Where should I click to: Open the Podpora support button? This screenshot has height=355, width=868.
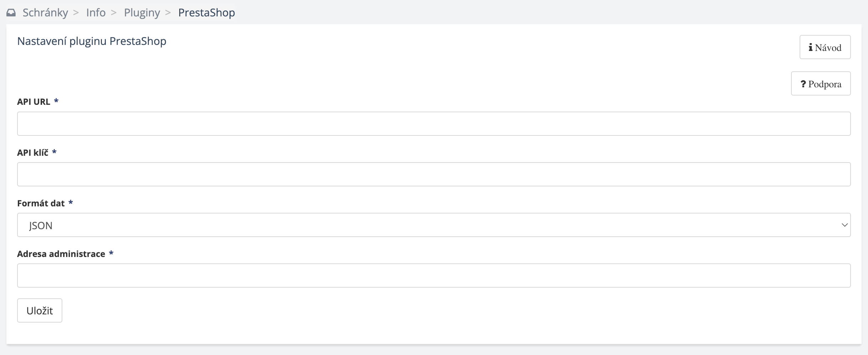[821, 84]
